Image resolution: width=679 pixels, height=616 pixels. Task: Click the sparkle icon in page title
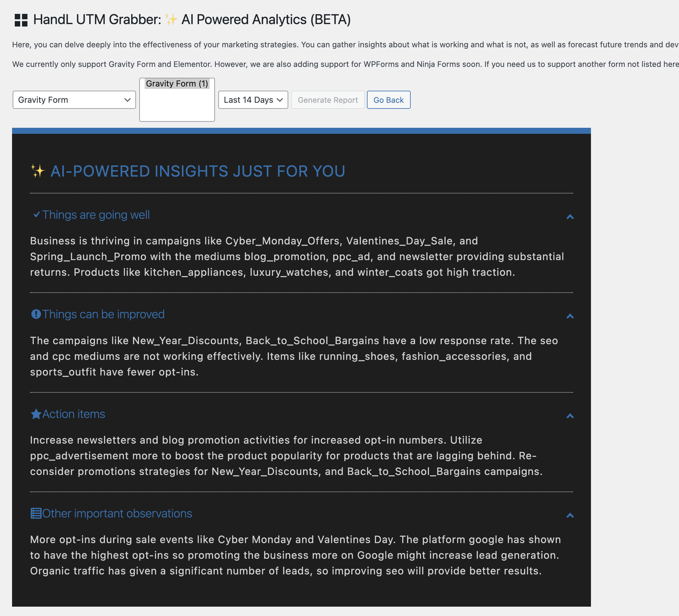[x=171, y=20]
